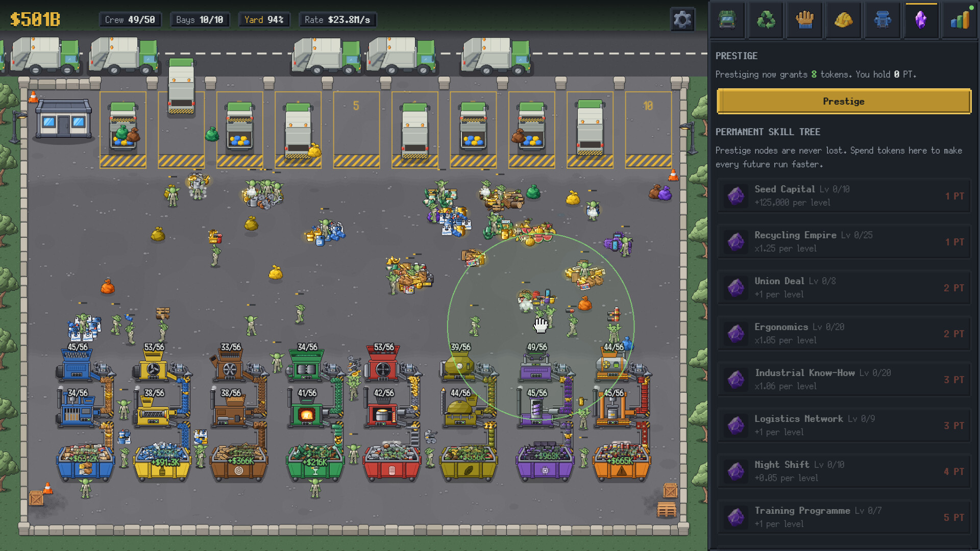
Task: Select the red machine labeled 42/56
Action: click(384, 412)
